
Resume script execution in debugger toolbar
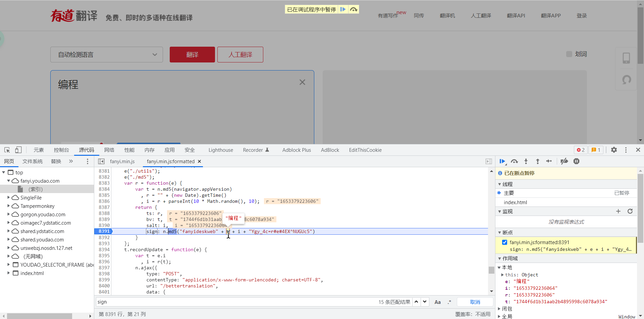point(502,162)
